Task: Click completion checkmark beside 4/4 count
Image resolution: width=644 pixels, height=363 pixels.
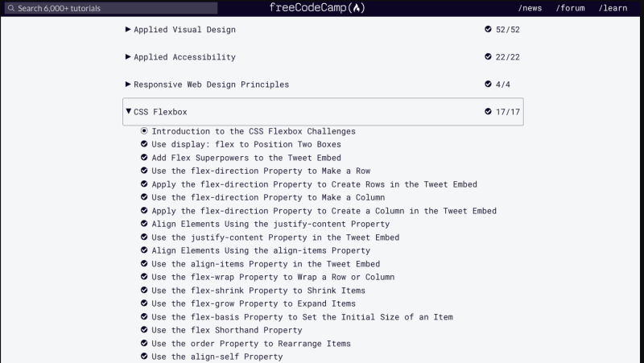Action: tap(488, 85)
